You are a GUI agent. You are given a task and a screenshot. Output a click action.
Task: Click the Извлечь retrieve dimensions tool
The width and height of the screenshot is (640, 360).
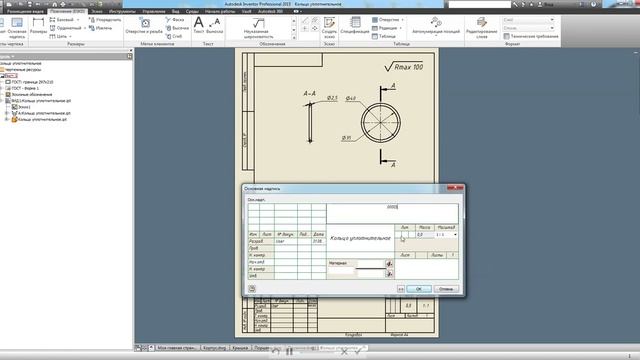point(100,28)
